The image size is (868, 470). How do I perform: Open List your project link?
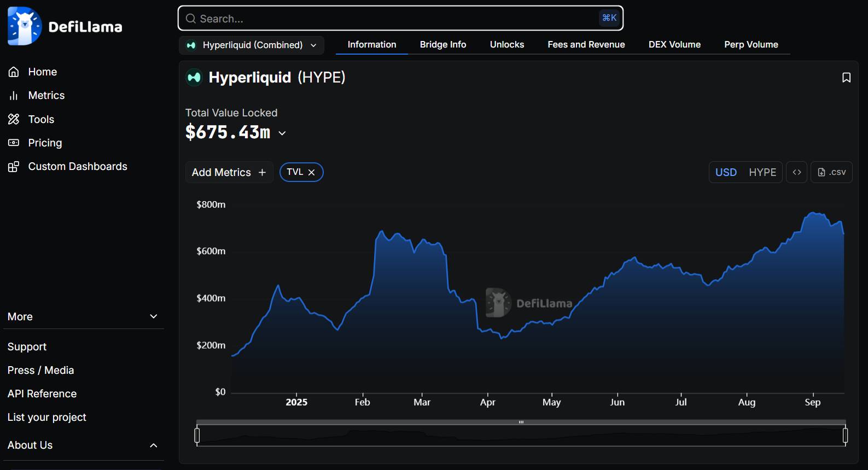pyautogui.click(x=47, y=417)
